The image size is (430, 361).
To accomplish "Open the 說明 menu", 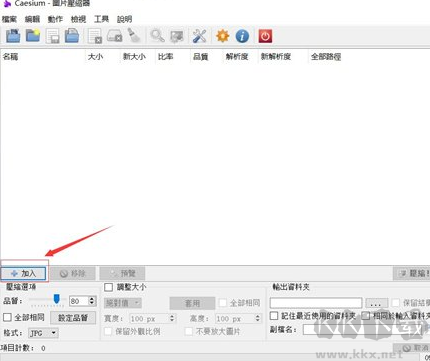I will (124, 19).
